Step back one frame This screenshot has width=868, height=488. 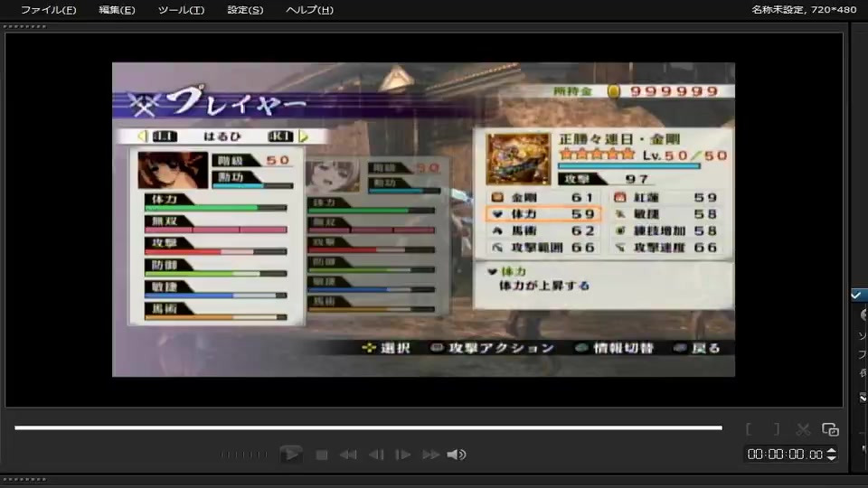pos(376,455)
